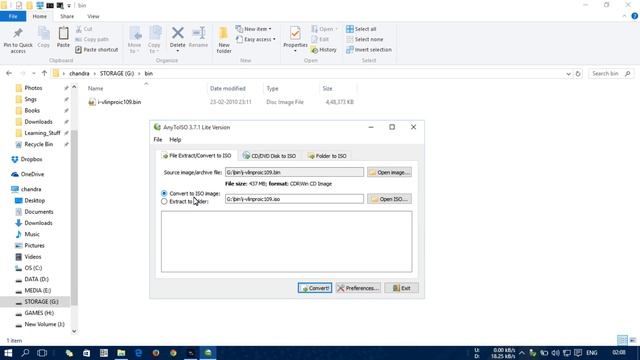Click the Delete X icon in Organize group
640x360 pixels.
click(x=178, y=33)
